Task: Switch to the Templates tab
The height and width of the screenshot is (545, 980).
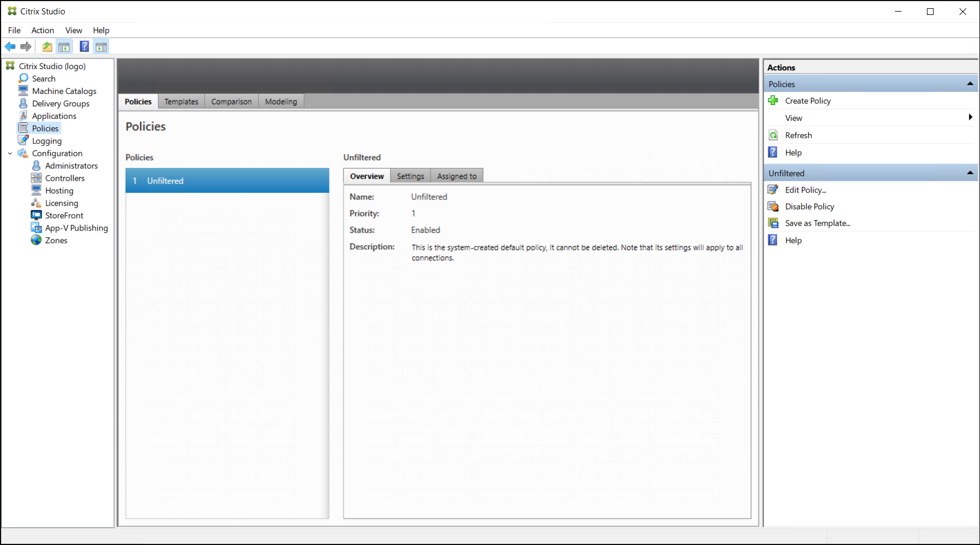Action: (181, 101)
